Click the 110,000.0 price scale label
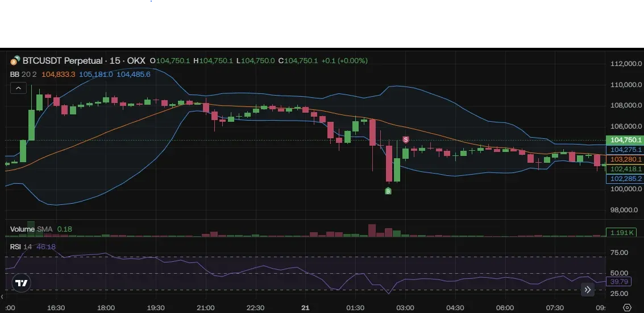The image size is (644, 313). click(626, 85)
